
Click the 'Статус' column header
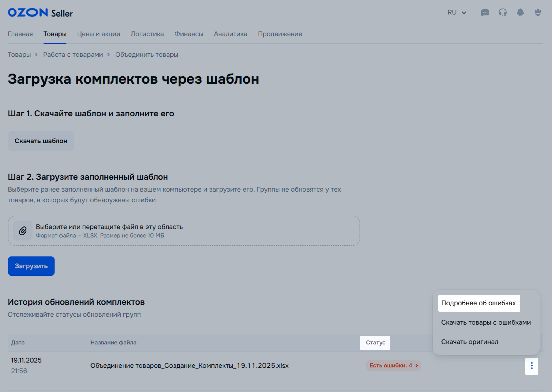pyautogui.click(x=375, y=343)
